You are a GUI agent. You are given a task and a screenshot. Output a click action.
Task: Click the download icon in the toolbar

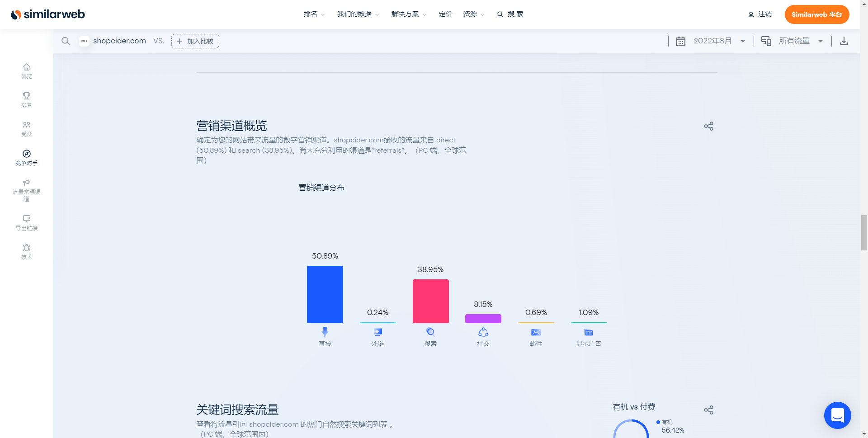(x=844, y=41)
